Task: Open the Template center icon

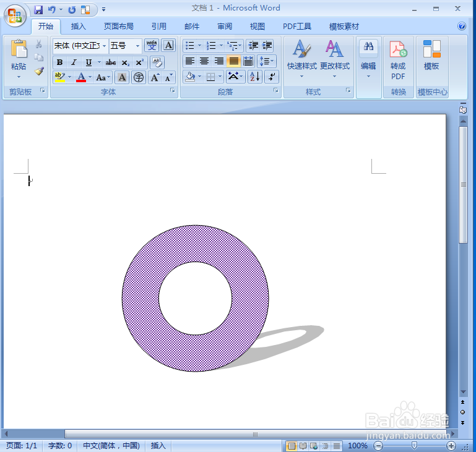Action: pos(431,49)
